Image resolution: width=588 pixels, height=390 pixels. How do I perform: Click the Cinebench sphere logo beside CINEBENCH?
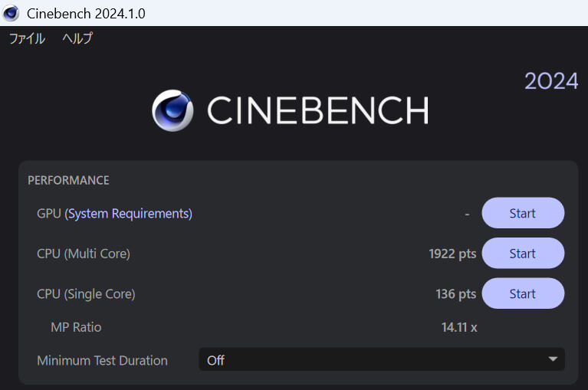[172, 110]
